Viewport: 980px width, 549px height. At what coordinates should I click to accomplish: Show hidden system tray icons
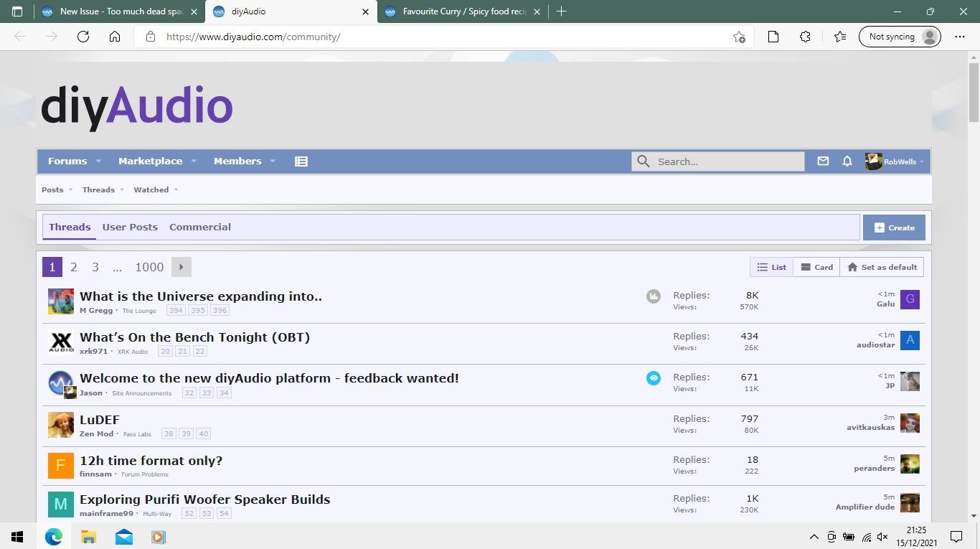814,537
